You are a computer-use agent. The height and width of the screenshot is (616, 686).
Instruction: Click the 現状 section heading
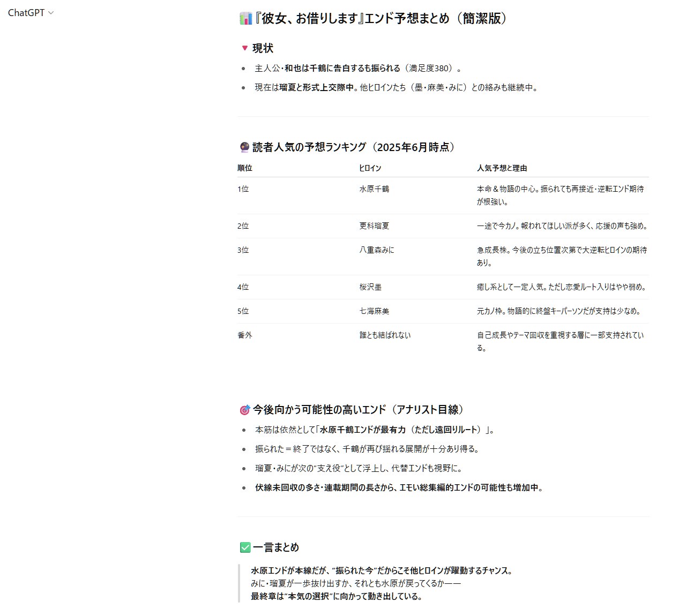point(263,48)
